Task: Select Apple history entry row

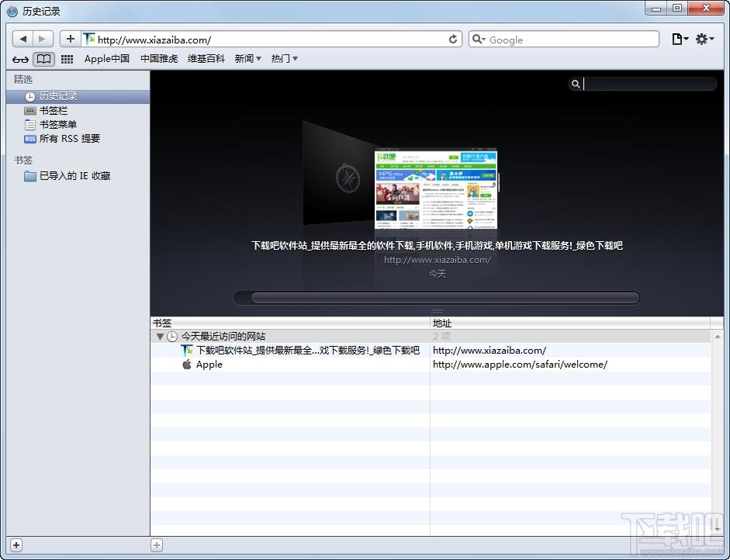Action: (431, 365)
